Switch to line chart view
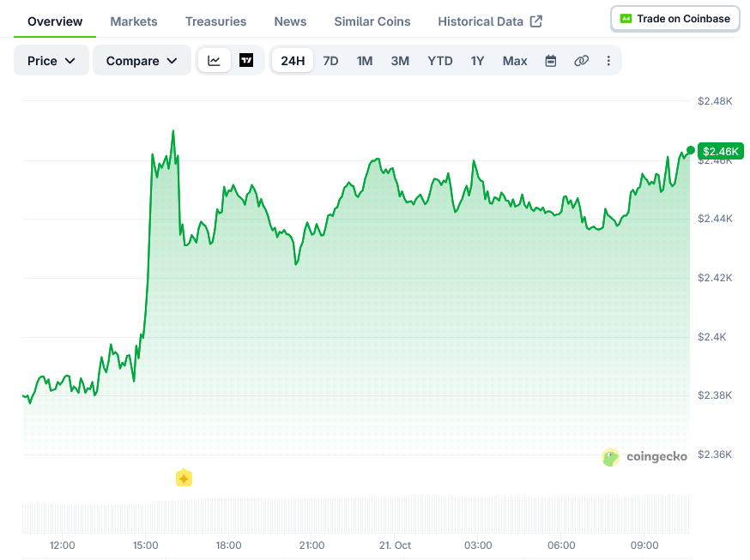This screenshot has width=750, height=560. pos(214,61)
